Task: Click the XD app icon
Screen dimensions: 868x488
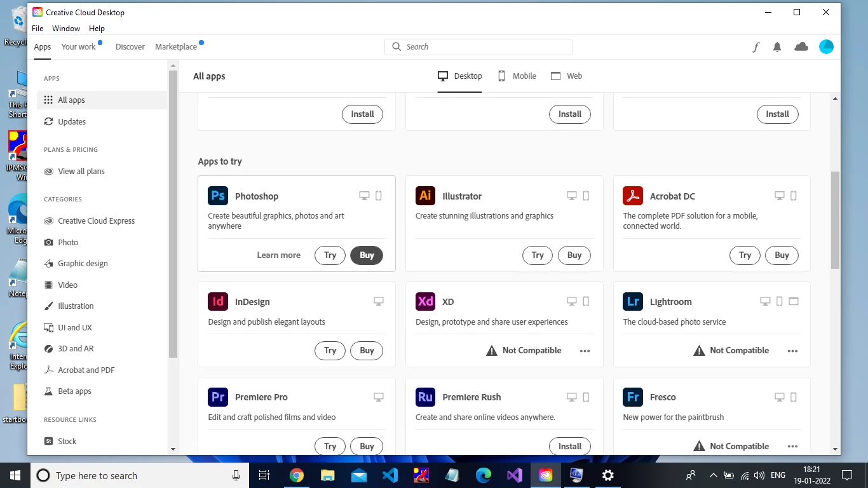Action: click(x=425, y=301)
